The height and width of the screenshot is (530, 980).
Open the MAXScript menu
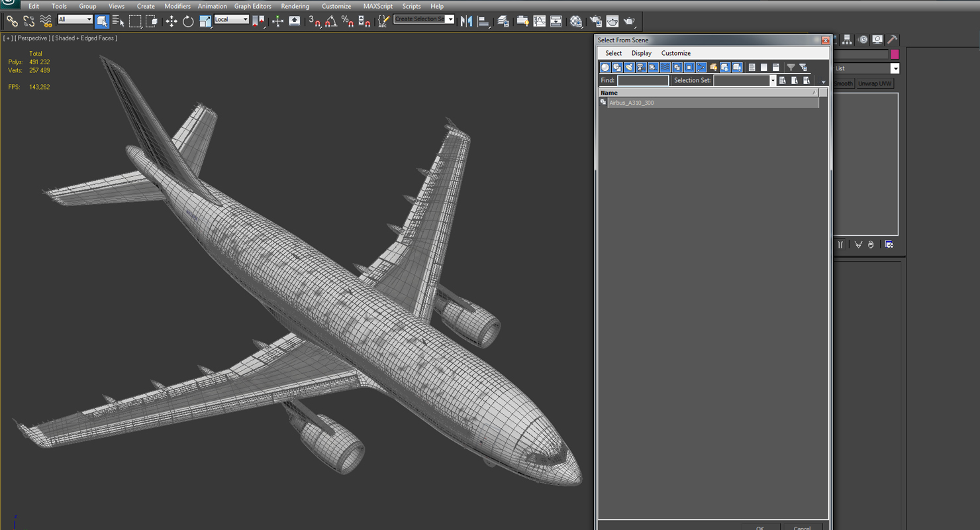pos(378,6)
